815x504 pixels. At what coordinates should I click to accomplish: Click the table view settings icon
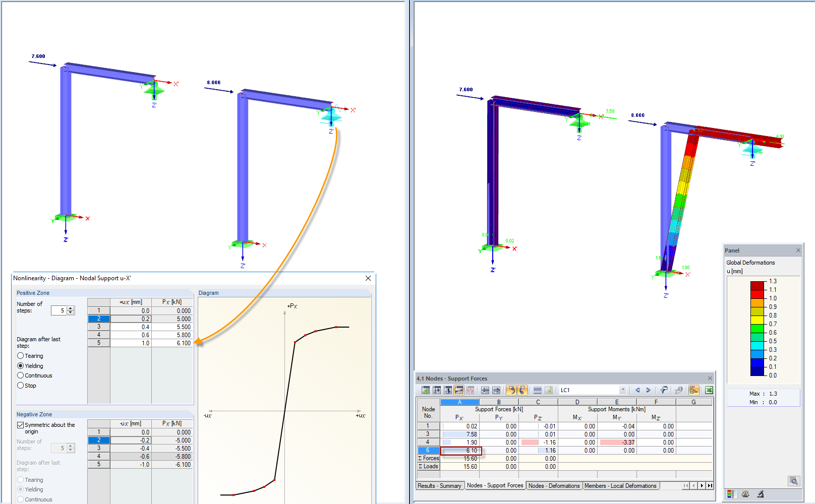pos(538,390)
